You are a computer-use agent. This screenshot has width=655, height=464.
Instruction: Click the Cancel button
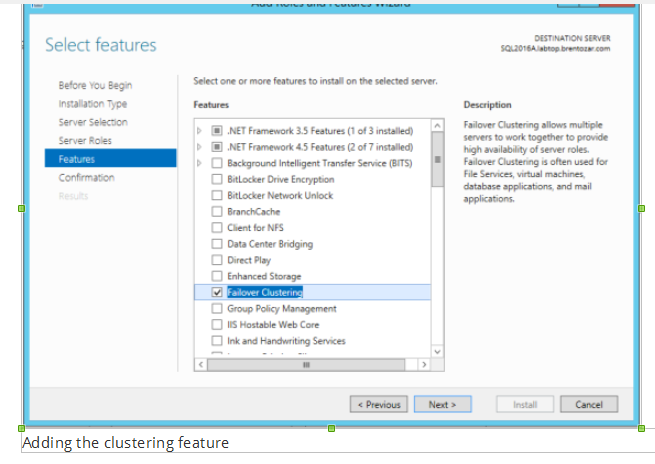[589, 404]
